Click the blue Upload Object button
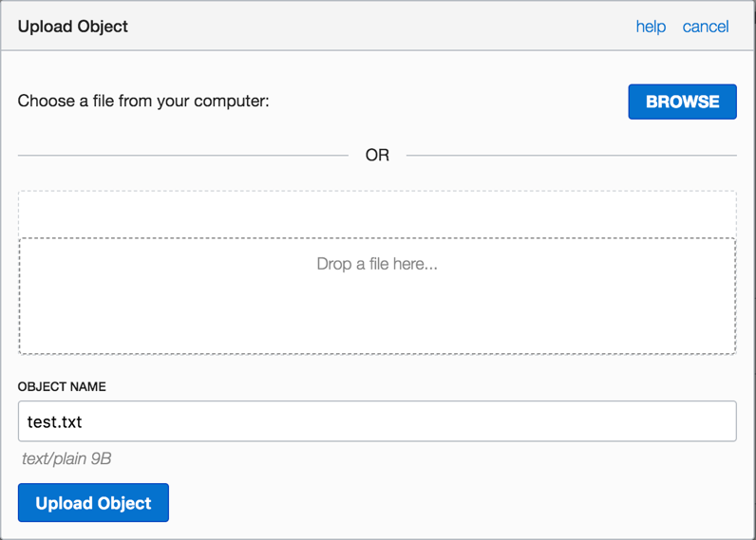This screenshot has width=756, height=540. [93, 503]
